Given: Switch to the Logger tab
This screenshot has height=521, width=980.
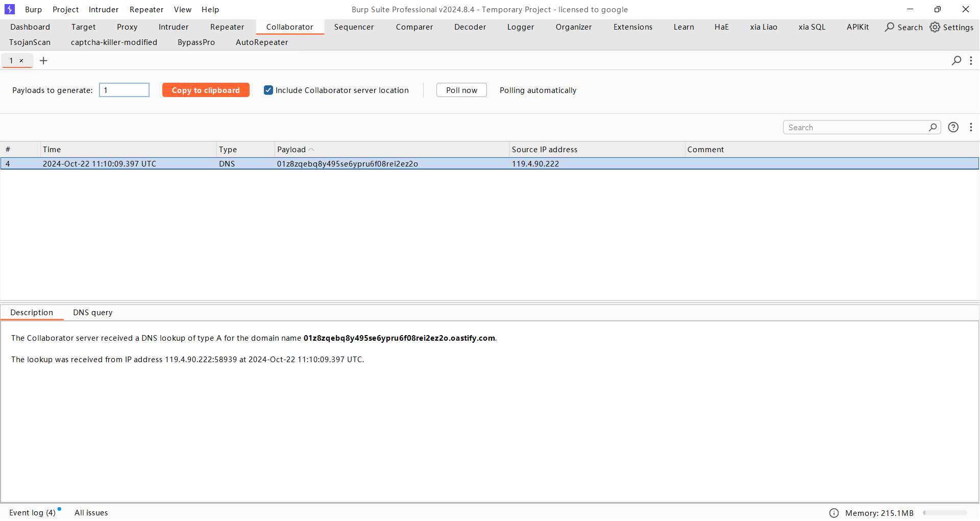Looking at the screenshot, I should (x=521, y=27).
